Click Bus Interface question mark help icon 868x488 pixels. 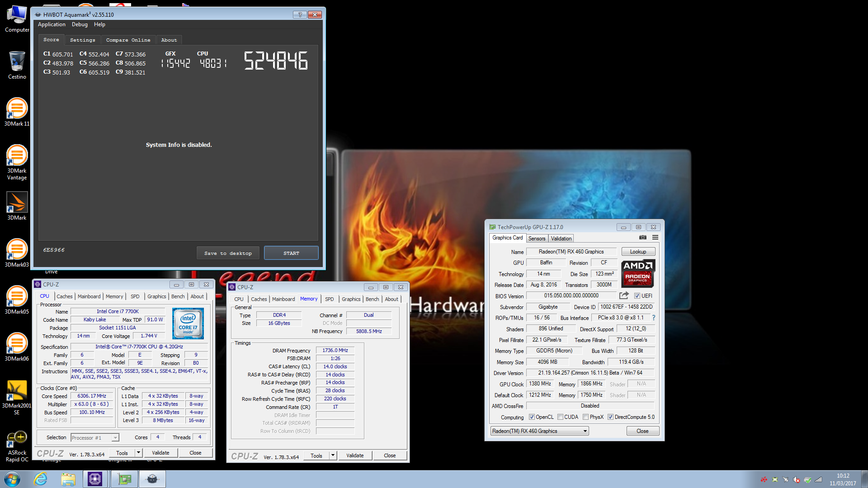(653, 318)
